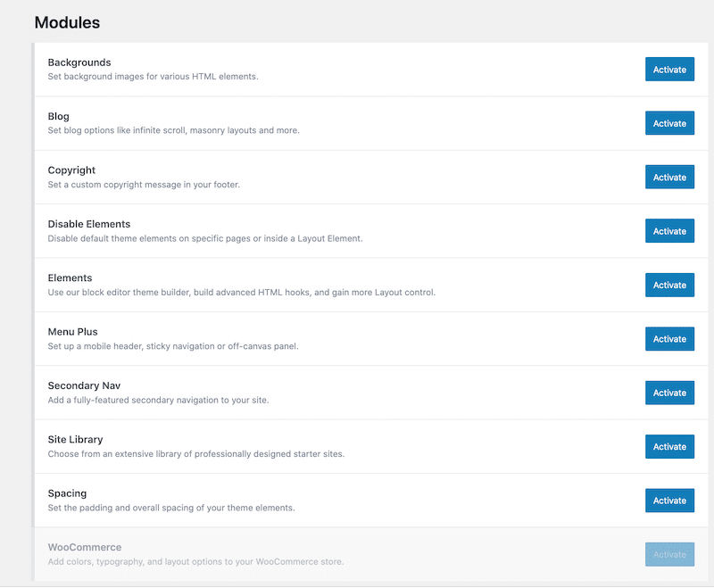Viewport: 714px width, 588px height.
Task: Activate the Site Library module
Action: 669,447
